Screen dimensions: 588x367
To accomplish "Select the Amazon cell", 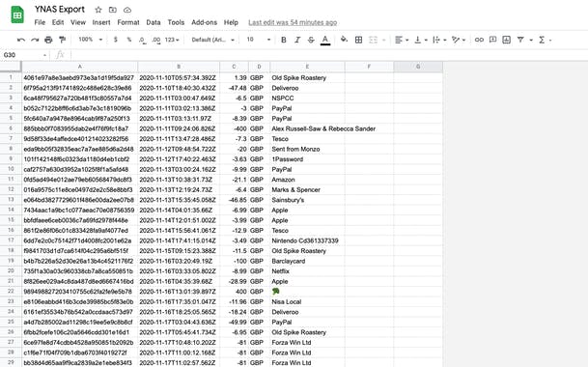I will coord(307,180).
